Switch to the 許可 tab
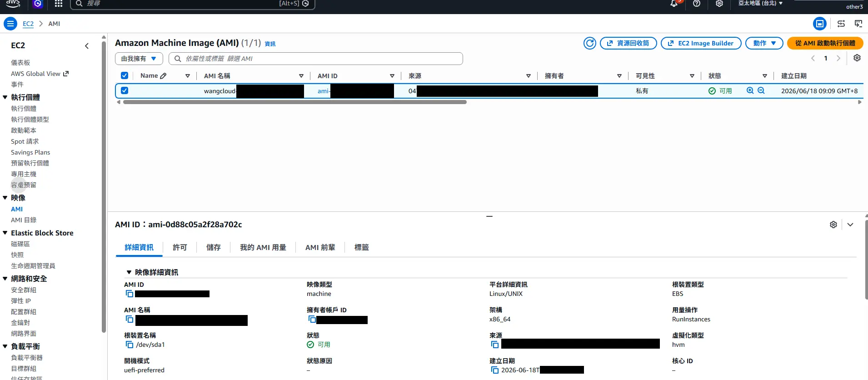This screenshot has height=380, width=868. click(180, 247)
